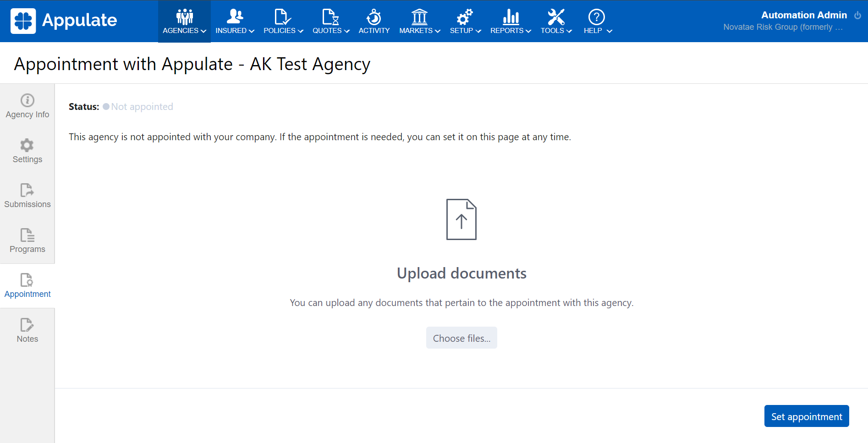This screenshot has height=443, width=868.
Task: Open the Settings sidebar tab
Action: point(27,151)
